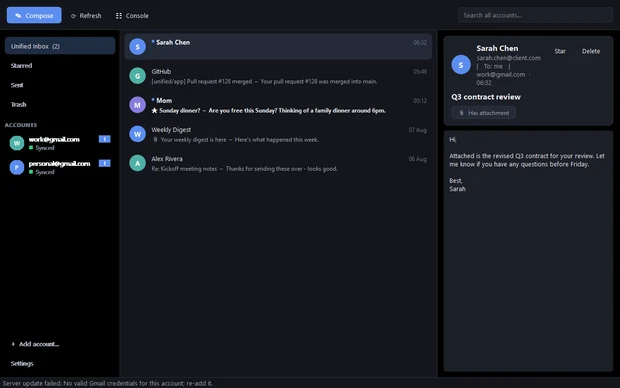Click the plus icon beside Add account
620x388 pixels.
[13, 344]
